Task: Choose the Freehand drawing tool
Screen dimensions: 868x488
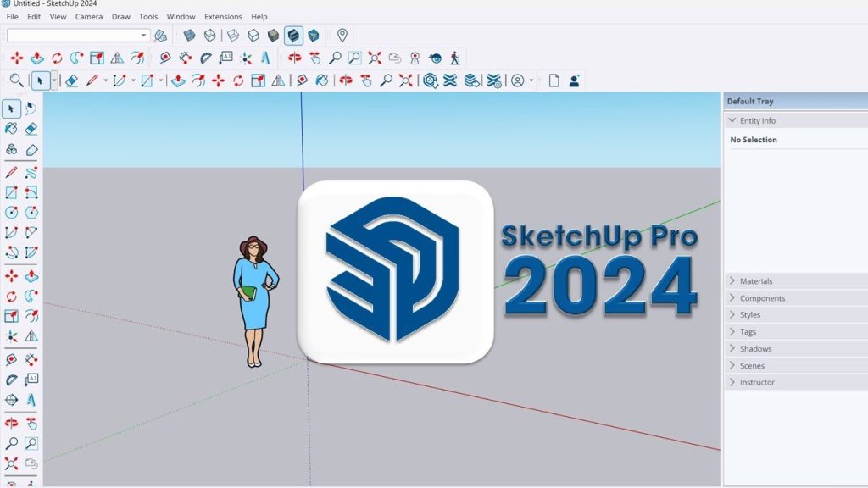Action: pyautogui.click(x=31, y=173)
